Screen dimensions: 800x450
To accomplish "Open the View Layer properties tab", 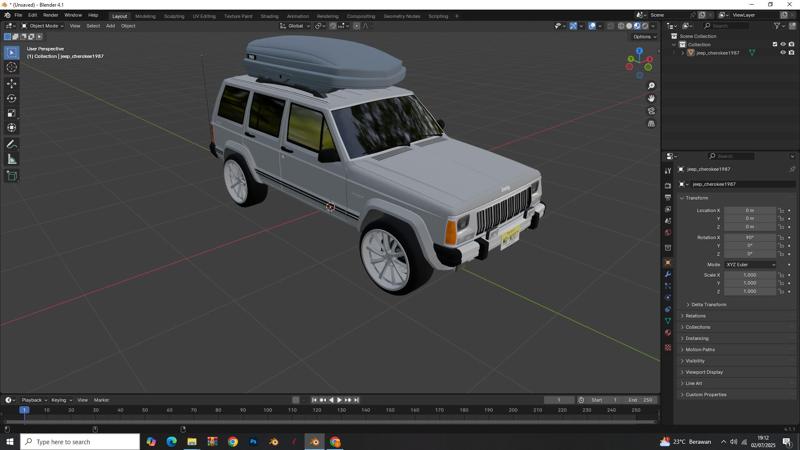I will (668, 209).
